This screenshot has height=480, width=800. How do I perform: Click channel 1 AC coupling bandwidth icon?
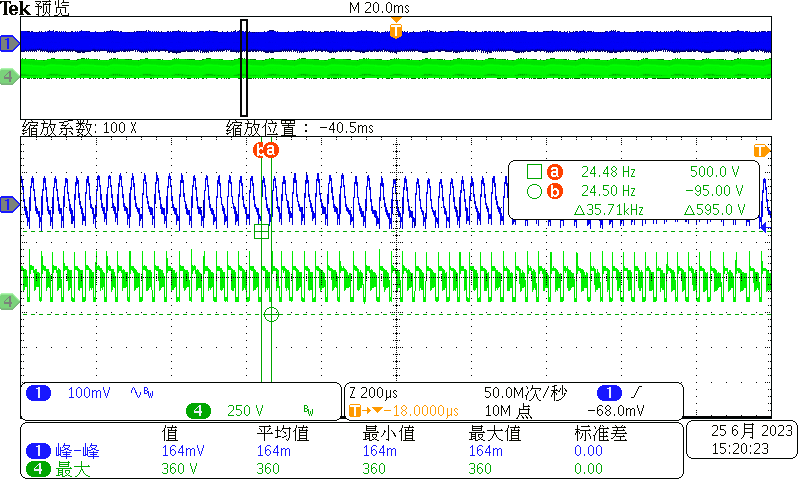pyautogui.click(x=142, y=392)
